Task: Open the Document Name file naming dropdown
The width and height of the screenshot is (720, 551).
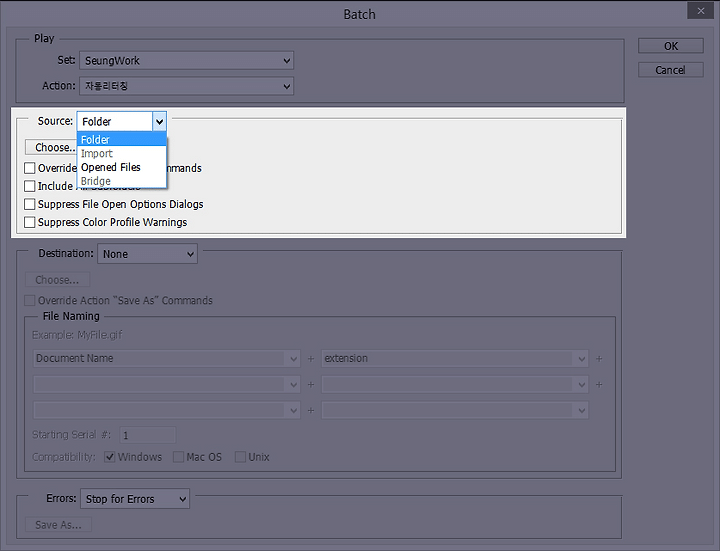Action: pos(167,359)
